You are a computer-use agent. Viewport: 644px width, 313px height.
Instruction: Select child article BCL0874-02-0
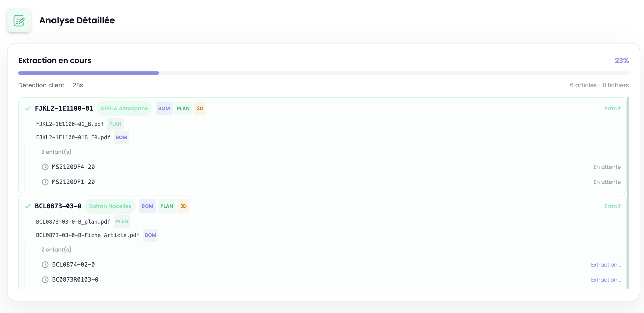pos(73,265)
